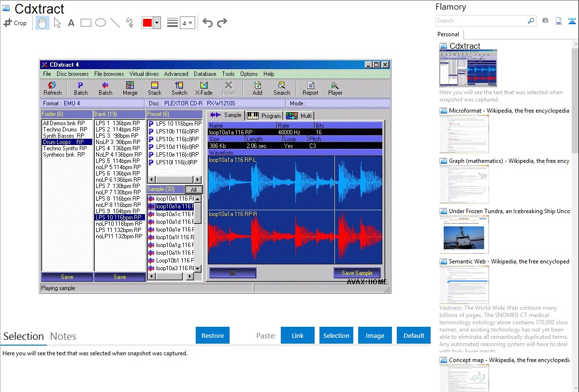Redo the last undone action

[x=222, y=23]
